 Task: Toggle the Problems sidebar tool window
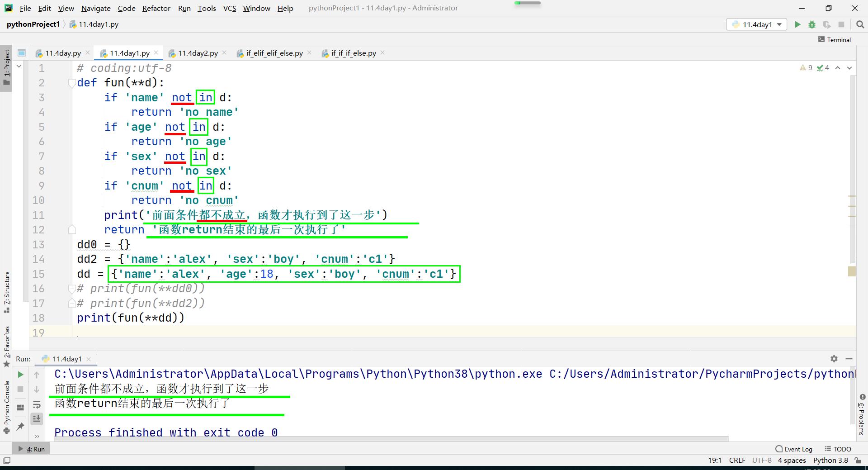[x=862, y=414]
